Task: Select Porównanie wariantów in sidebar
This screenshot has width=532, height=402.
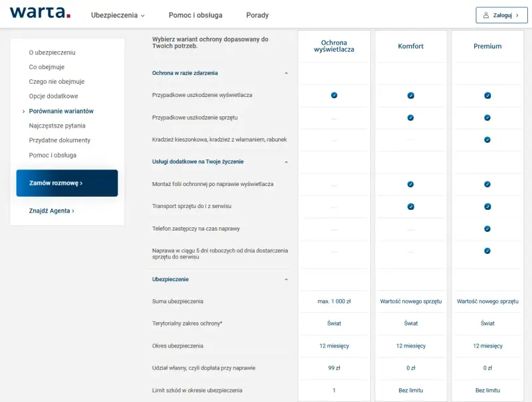Action: click(61, 111)
